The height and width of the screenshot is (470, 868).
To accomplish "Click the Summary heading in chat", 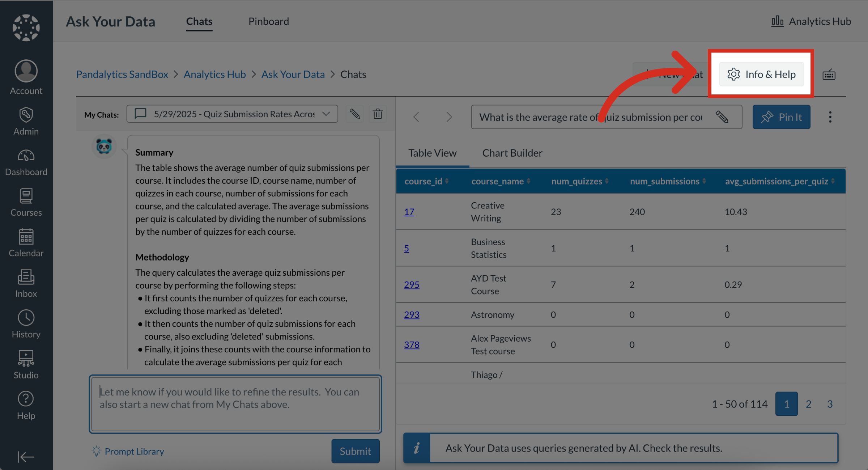I will (x=154, y=152).
